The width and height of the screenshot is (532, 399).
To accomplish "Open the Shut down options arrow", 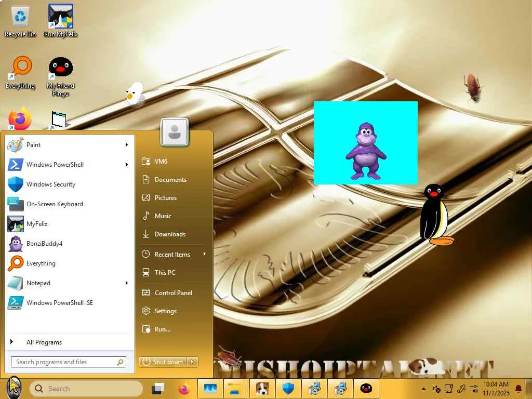I will point(192,362).
